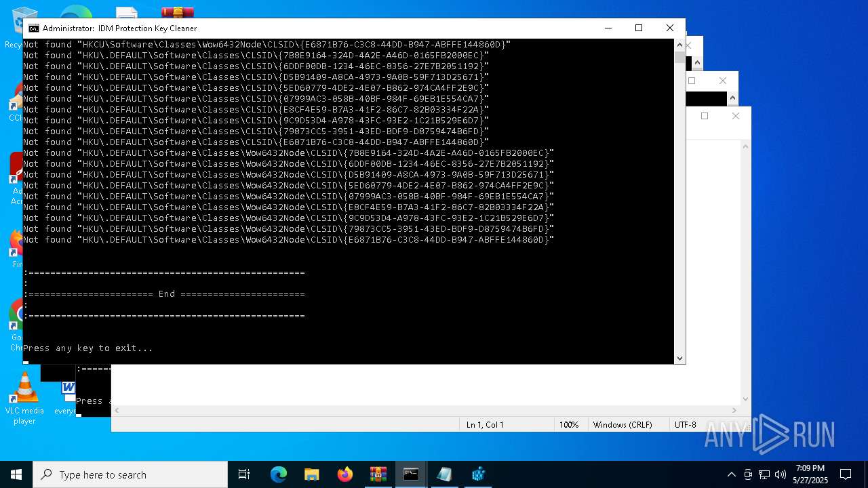This screenshot has height=488, width=868.
Task: Close the second background console window
Action: click(723, 81)
